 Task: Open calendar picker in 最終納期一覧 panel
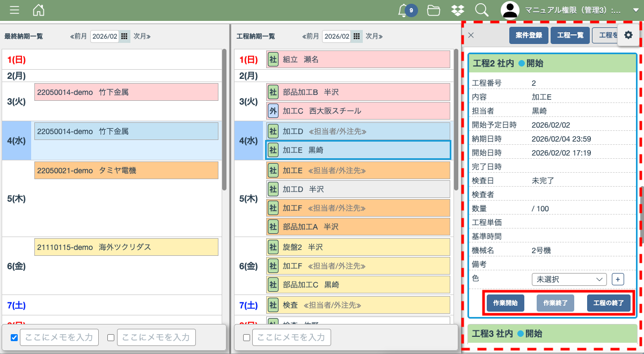(x=124, y=36)
